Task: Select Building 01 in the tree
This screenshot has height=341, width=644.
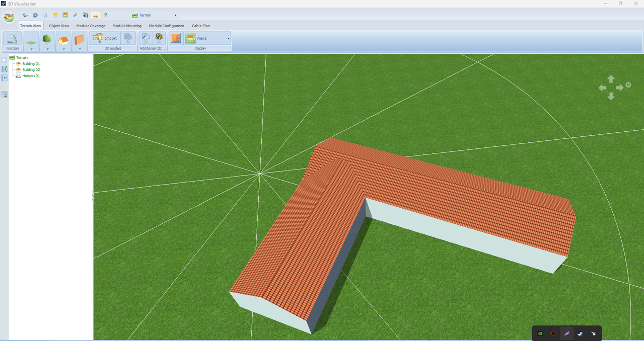Action: [x=31, y=64]
